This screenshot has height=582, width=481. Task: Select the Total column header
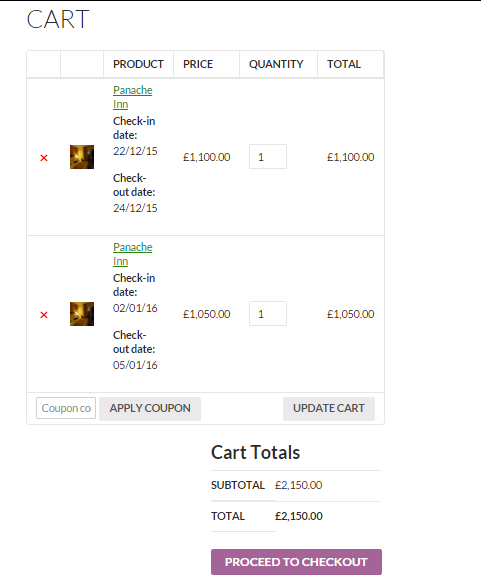[344, 64]
